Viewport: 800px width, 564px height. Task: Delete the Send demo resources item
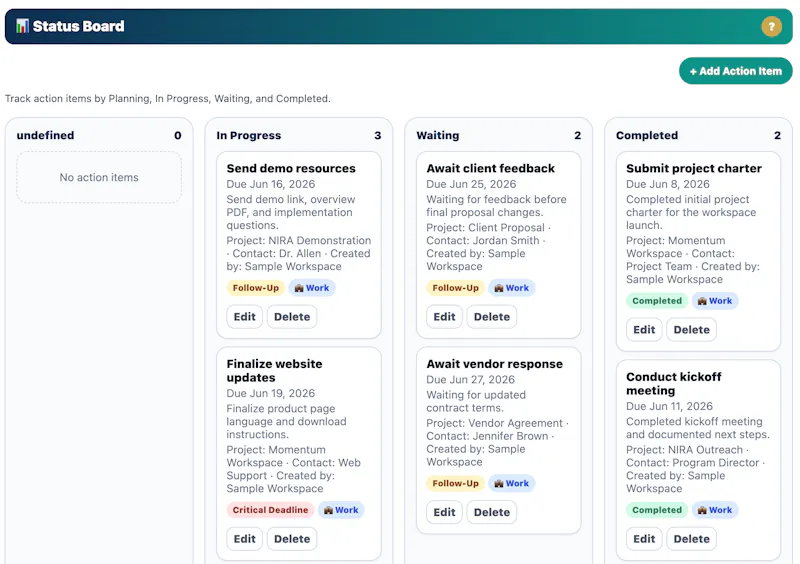pos(292,316)
